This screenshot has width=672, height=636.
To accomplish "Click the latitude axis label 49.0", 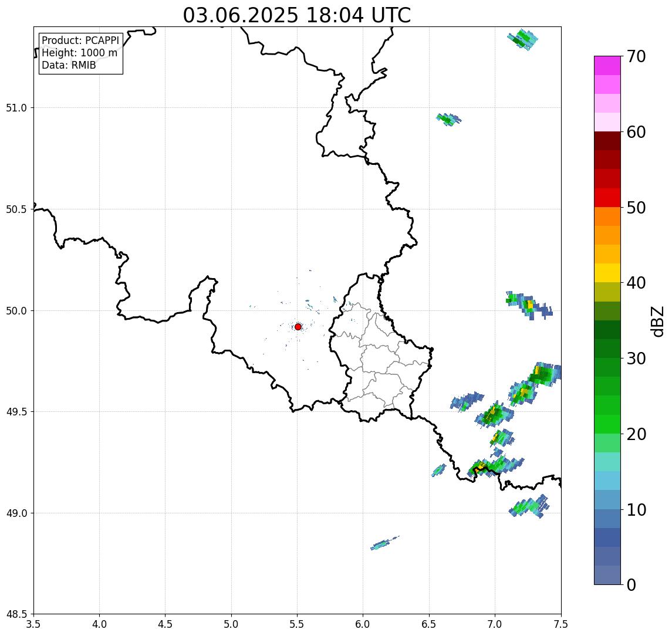I will pyautogui.click(x=16, y=513).
